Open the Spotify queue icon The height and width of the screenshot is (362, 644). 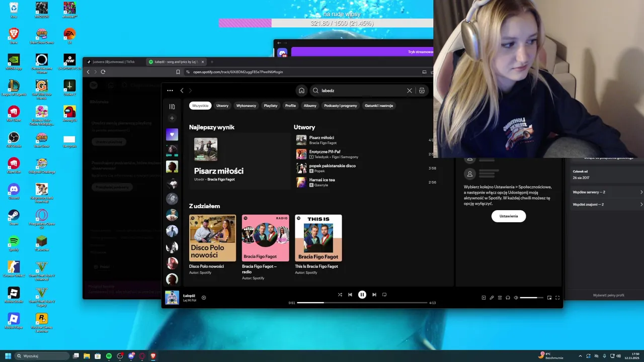pos(500,298)
